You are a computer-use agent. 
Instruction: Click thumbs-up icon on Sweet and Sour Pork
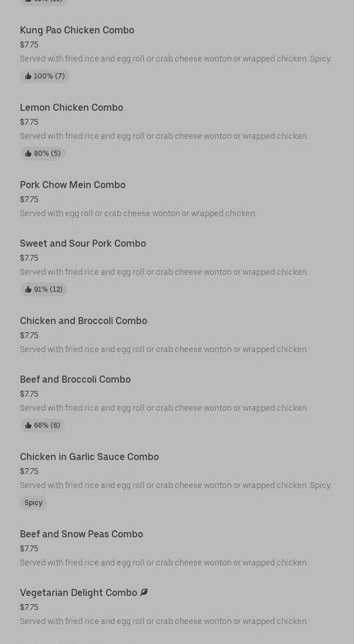click(28, 289)
